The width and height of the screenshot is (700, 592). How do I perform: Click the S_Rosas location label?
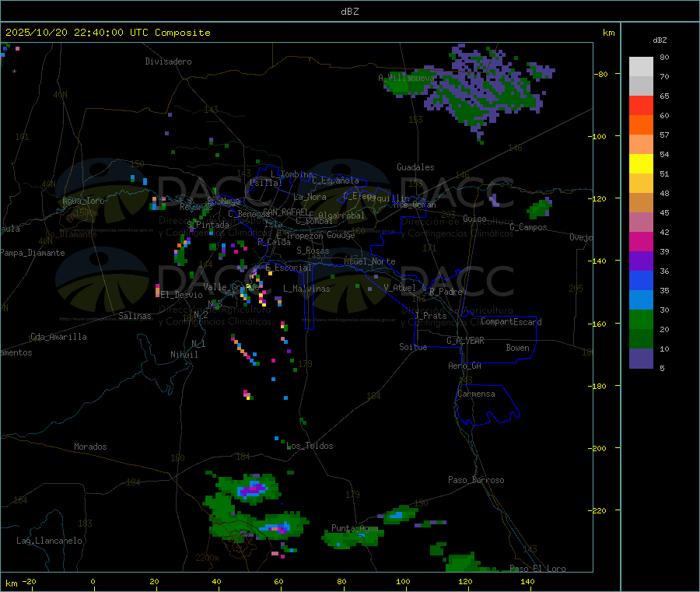click(313, 250)
